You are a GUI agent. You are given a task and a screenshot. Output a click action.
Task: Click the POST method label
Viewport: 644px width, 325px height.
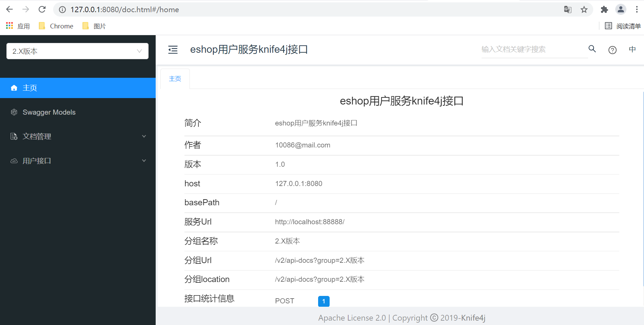(285, 301)
